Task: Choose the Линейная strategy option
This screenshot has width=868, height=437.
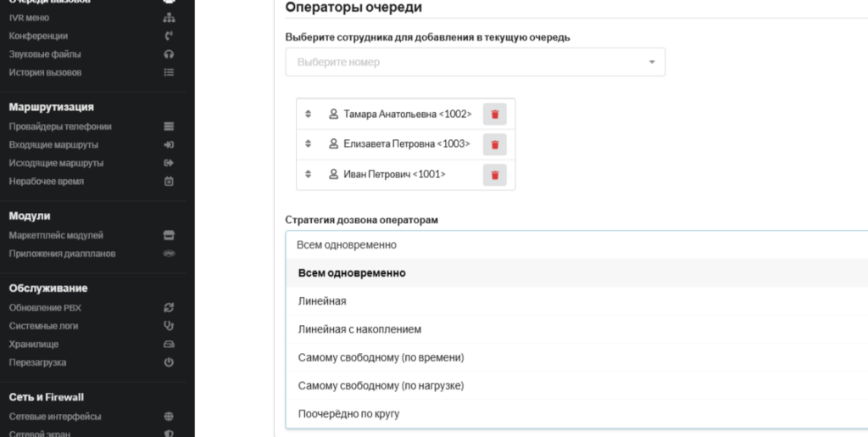Action: coord(576,301)
